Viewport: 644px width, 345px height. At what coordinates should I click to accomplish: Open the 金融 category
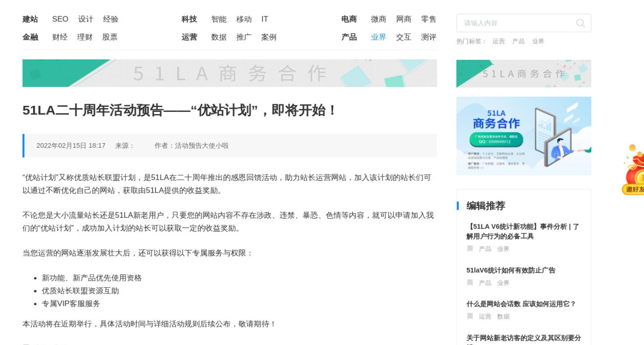(x=30, y=37)
